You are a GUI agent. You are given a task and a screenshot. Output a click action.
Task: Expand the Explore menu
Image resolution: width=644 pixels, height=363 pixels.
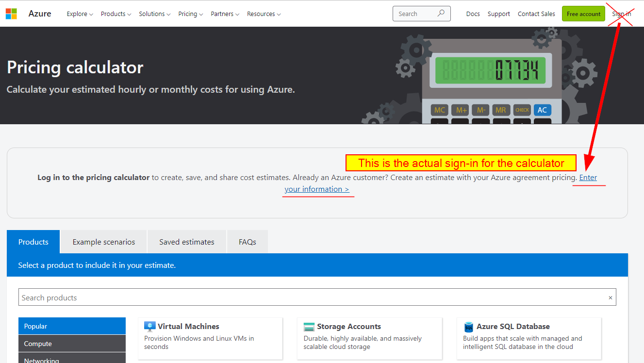pyautogui.click(x=80, y=14)
